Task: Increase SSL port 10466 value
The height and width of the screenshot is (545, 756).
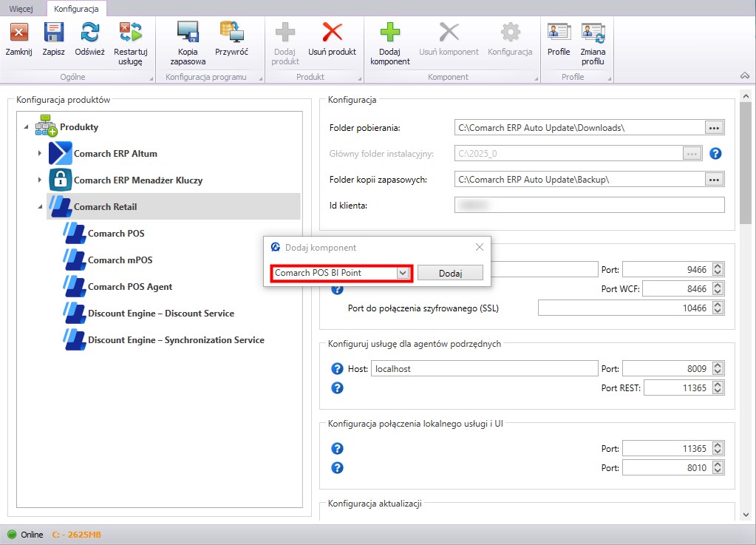Action: pos(718,305)
